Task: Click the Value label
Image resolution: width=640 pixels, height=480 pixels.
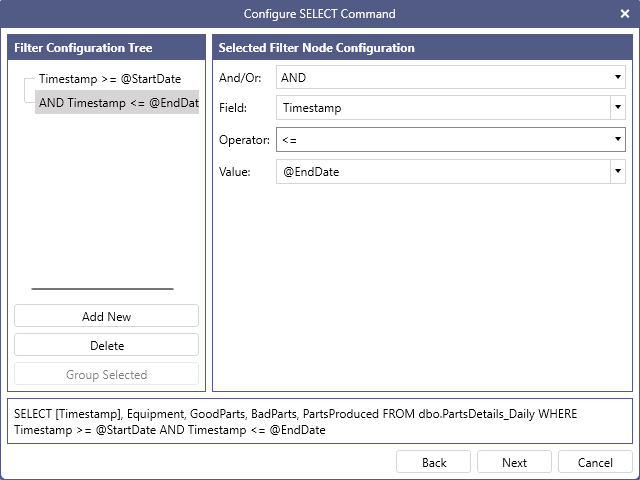Action: (x=235, y=171)
